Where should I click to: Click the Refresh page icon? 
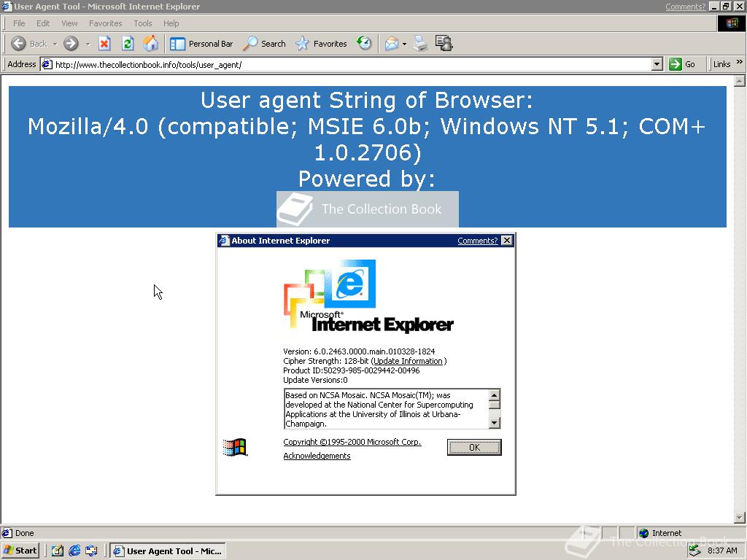(128, 44)
